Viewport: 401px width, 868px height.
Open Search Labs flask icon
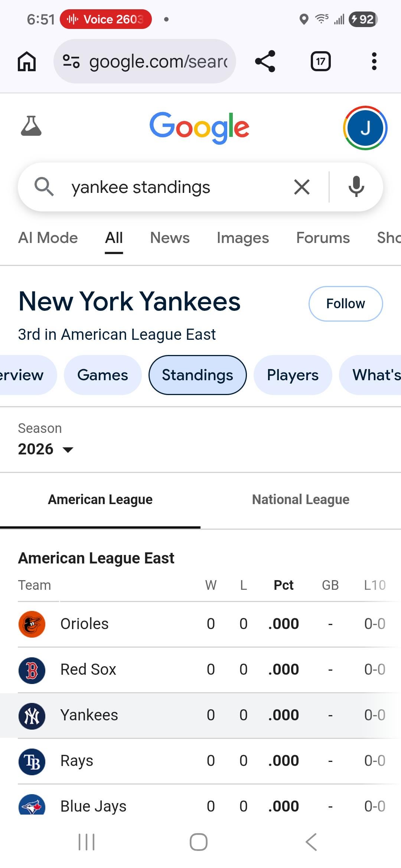click(31, 126)
